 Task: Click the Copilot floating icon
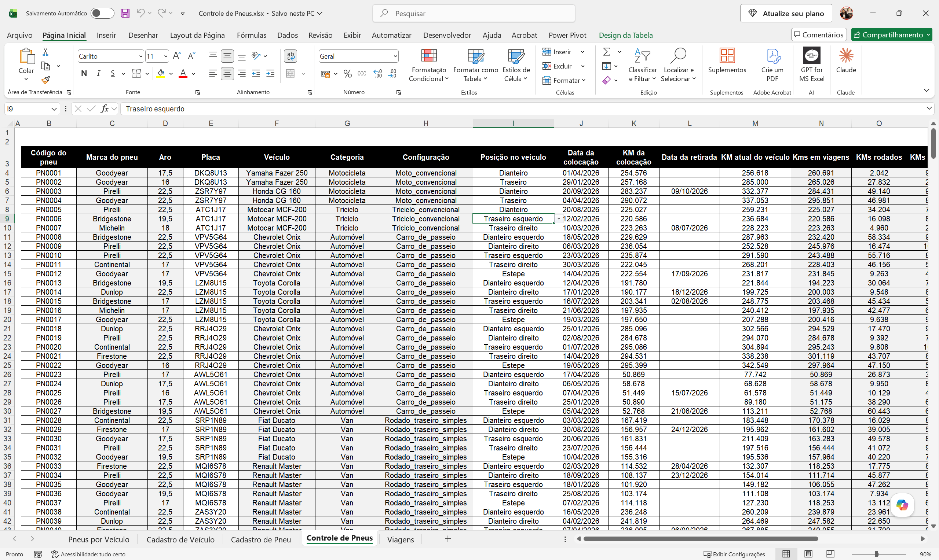pyautogui.click(x=902, y=505)
